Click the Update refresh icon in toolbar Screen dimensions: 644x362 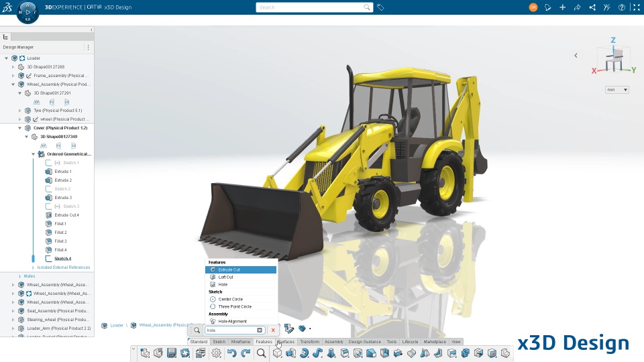185,353
